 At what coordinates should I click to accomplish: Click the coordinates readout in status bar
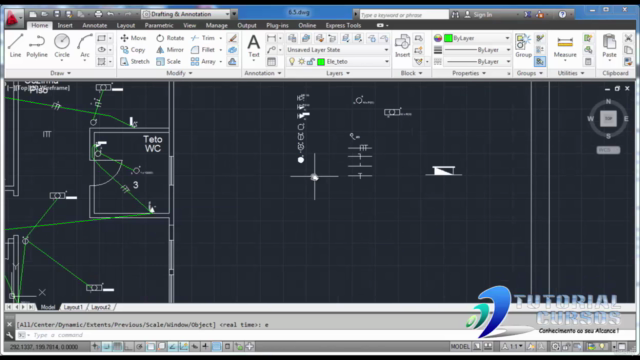coord(44,347)
